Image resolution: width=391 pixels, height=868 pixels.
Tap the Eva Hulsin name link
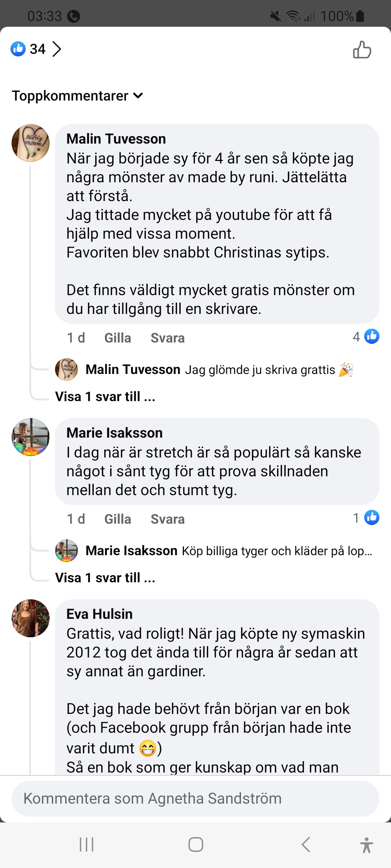click(x=100, y=614)
